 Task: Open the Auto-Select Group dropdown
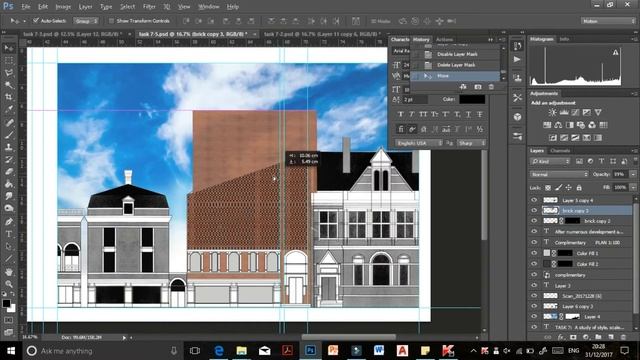86,20
